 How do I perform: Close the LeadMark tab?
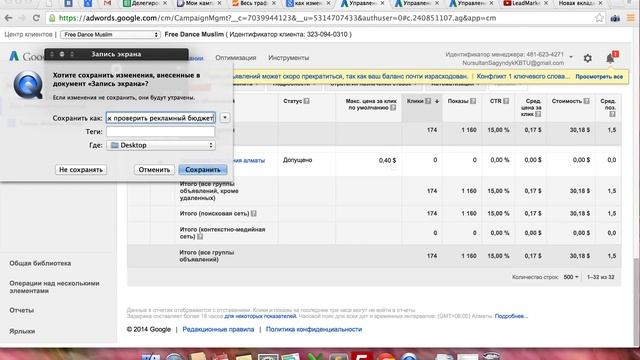[546, 3]
